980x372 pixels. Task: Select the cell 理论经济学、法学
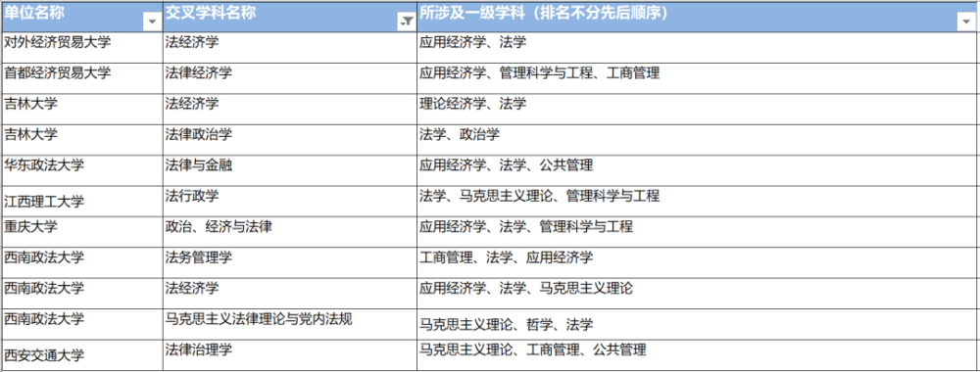pyautogui.click(x=696, y=109)
